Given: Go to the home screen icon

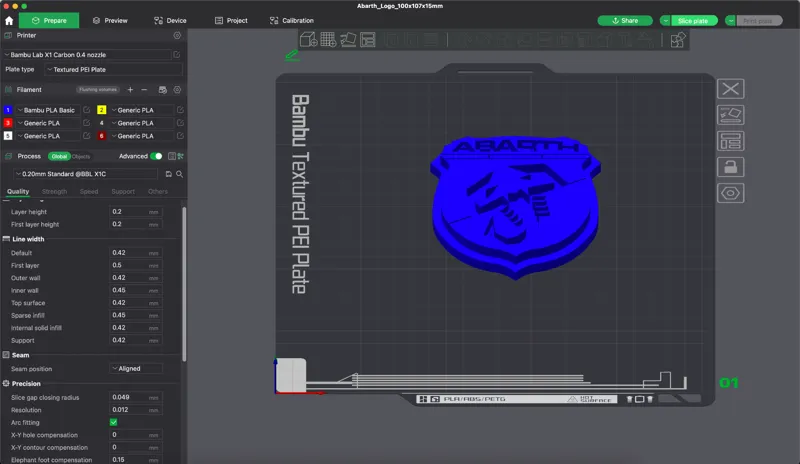Looking at the screenshot, I should click(x=9, y=20).
